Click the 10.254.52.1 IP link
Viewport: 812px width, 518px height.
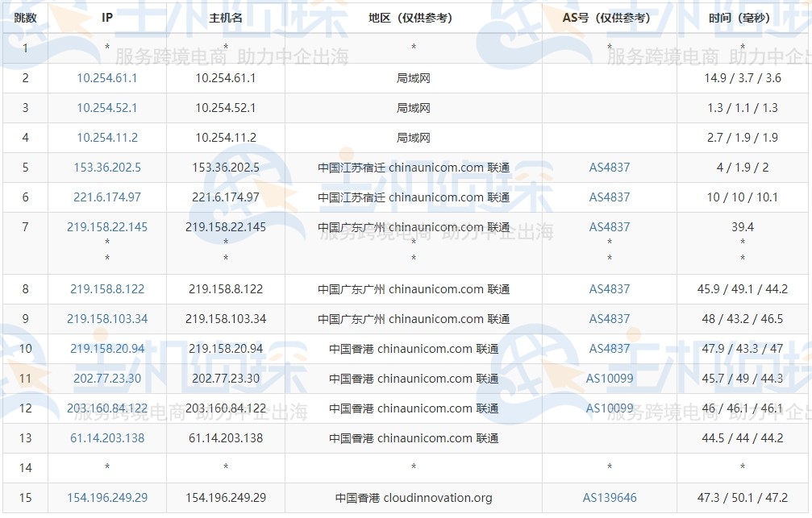tap(107, 108)
